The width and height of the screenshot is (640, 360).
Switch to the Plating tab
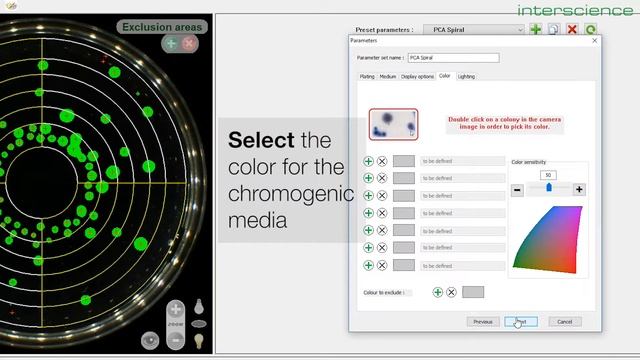pos(367,77)
